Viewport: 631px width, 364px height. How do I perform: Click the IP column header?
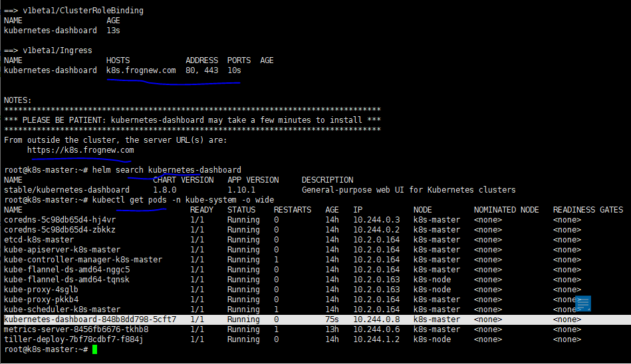[x=358, y=210]
